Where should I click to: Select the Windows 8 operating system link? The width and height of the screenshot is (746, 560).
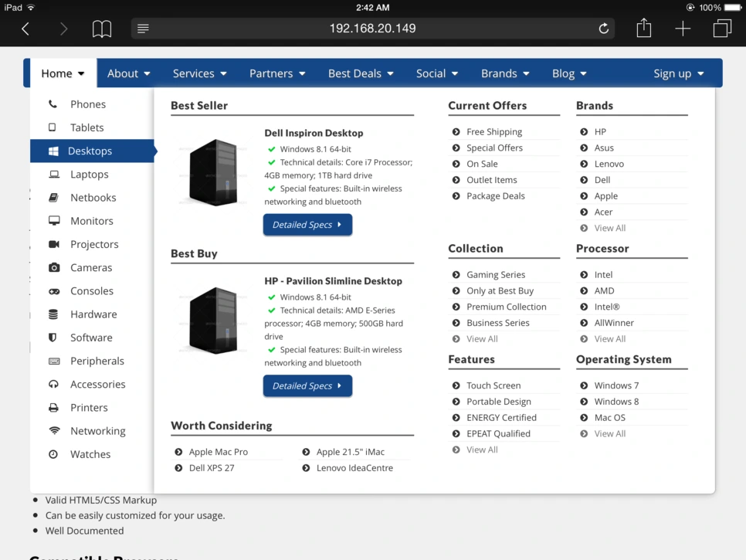pyautogui.click(x=616, y=402)
